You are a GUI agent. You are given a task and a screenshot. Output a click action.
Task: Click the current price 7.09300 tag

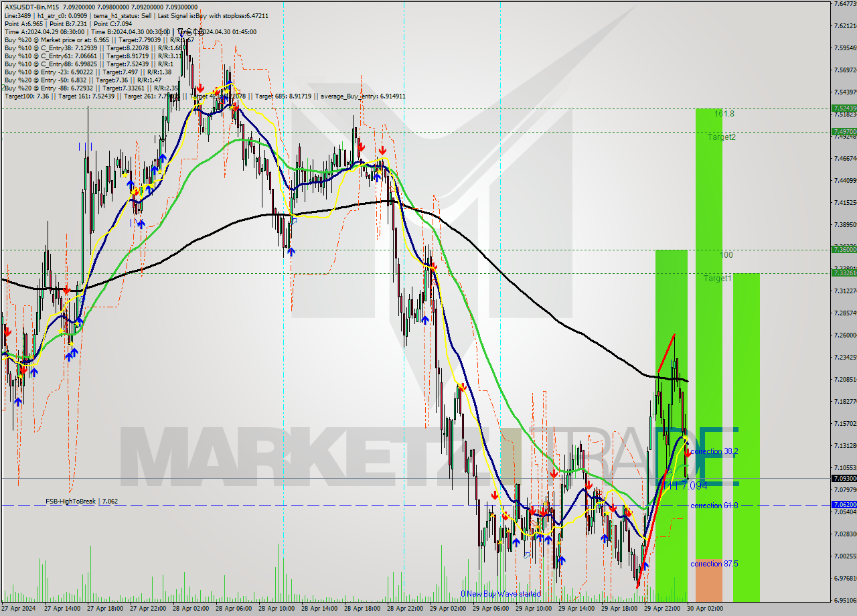[x=844, y=478]
